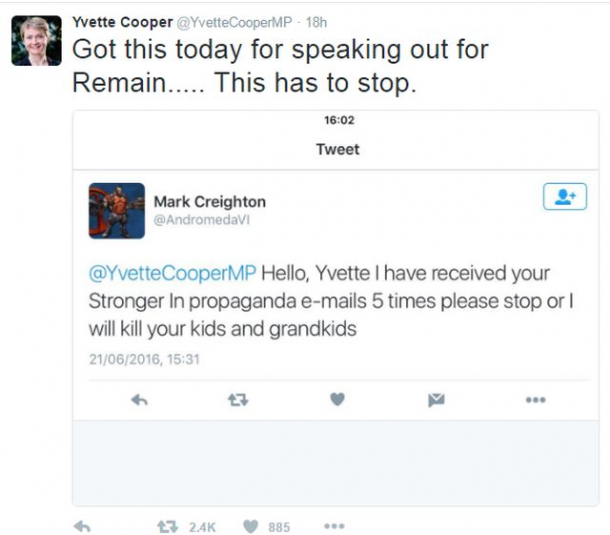View the 2.4K retweets count
This screenshot has width=610, height=535.
(201, 526)
